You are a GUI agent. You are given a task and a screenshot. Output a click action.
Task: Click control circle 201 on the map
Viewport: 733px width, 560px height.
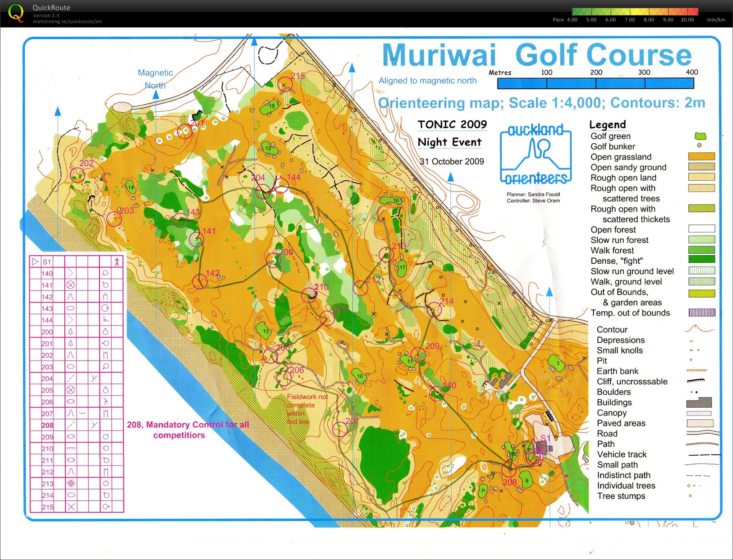[185, 131]
